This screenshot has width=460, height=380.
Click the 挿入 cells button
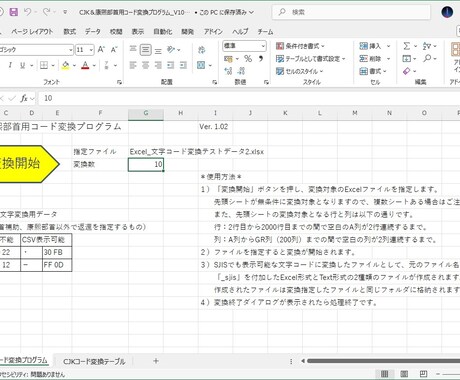tap(375, 46)
